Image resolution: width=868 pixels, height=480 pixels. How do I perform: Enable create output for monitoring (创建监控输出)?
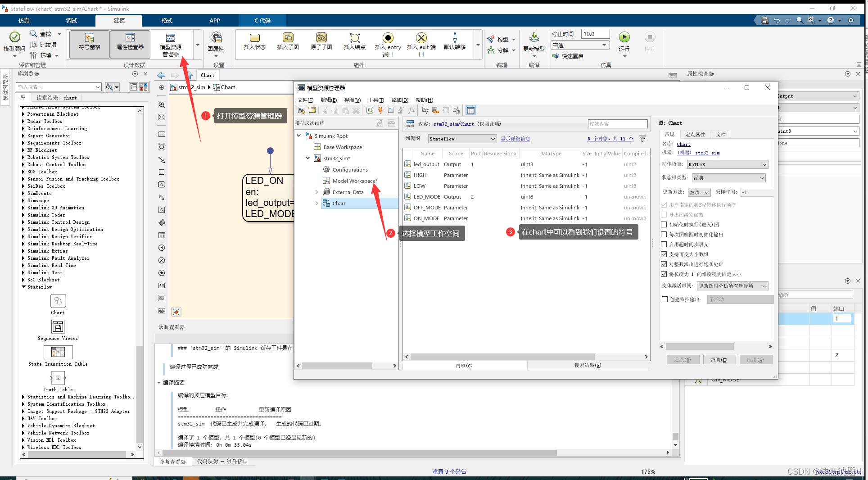coord(665,299)
